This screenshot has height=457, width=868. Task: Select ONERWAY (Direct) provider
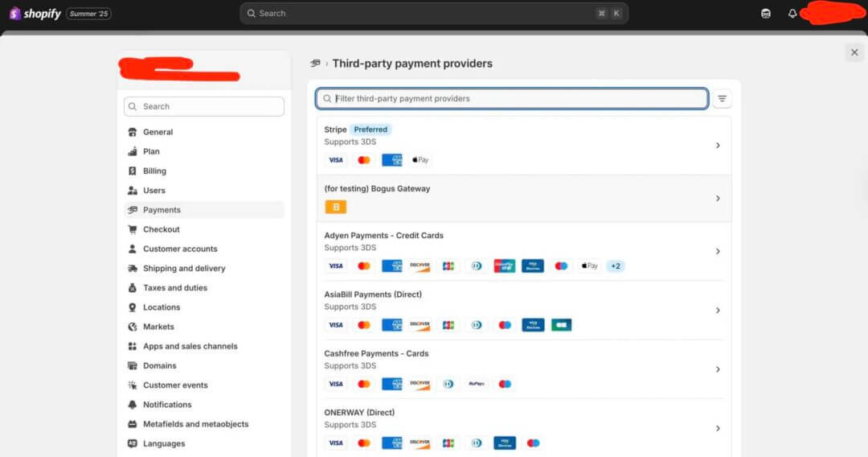524,428
